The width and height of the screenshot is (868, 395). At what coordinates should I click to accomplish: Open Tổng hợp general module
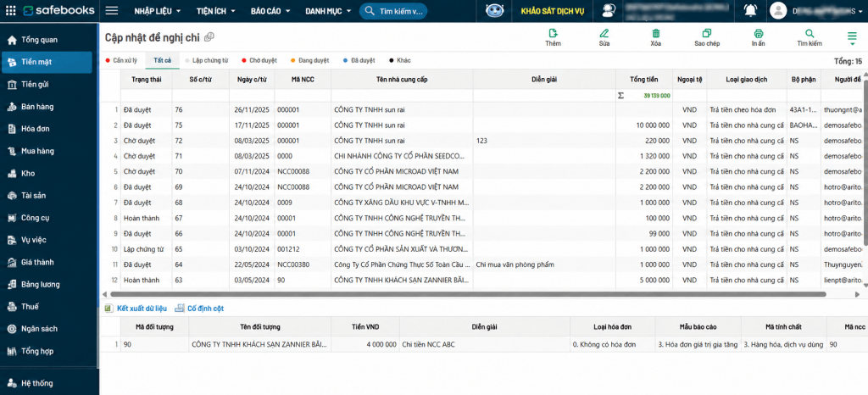click(x=47, y=351)
